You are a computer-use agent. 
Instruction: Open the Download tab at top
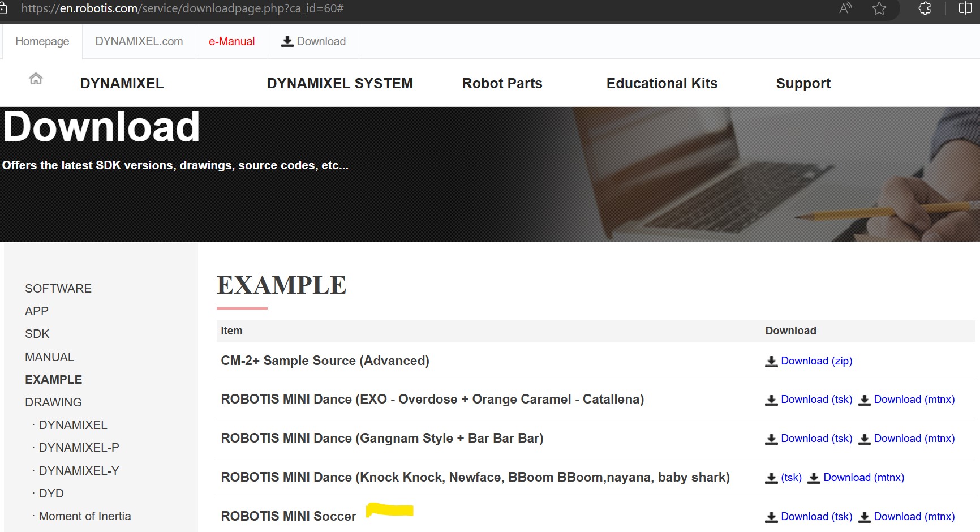coord(313,41)
